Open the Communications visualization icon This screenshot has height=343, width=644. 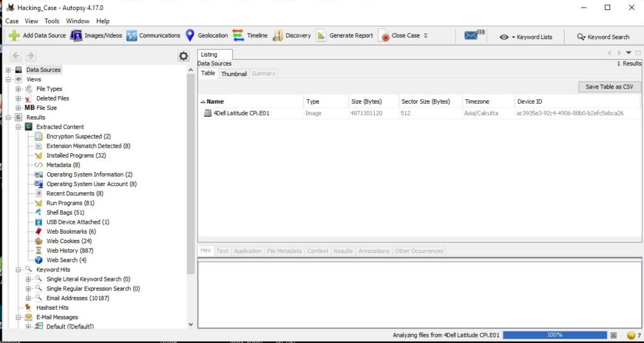click(x=131, y=36)
